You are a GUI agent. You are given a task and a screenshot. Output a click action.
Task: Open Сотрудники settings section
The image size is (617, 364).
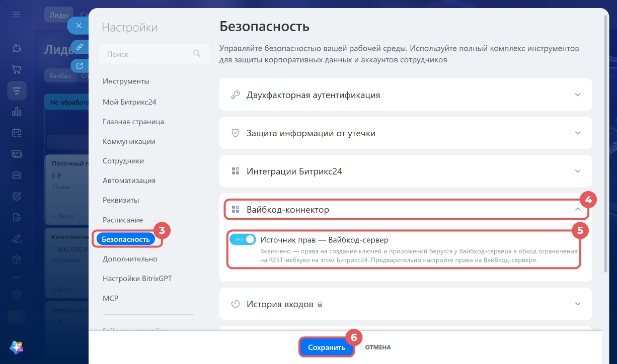click(123, 161)
